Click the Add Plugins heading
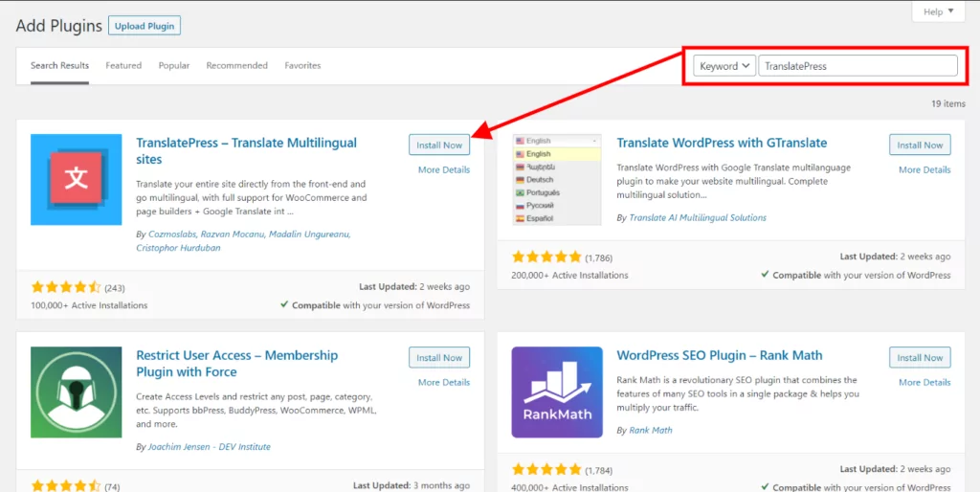980x492 pixels. click(58, 26)
